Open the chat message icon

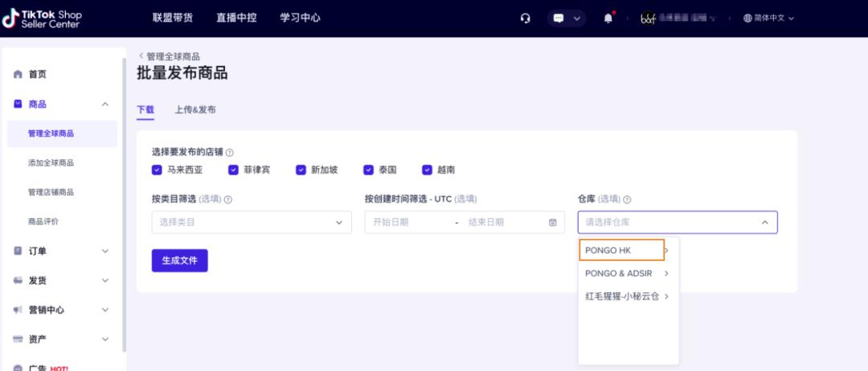(x=559, y=19)
